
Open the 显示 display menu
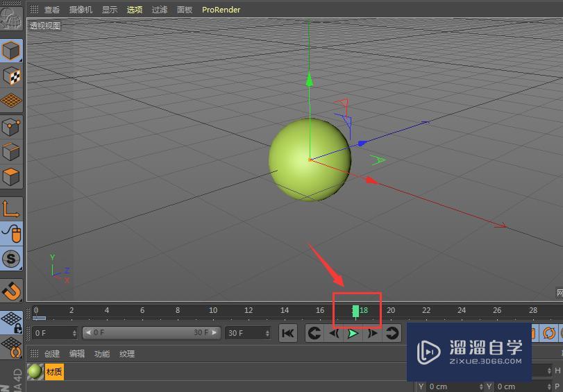coord(110,10)
